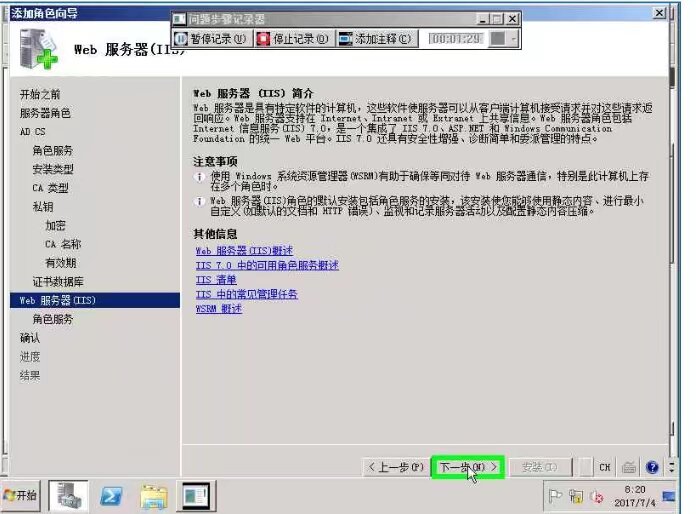Stop recording in Problem Steps Recorder
The height and width of the screenshot is (514, 696).
[294, 39]
